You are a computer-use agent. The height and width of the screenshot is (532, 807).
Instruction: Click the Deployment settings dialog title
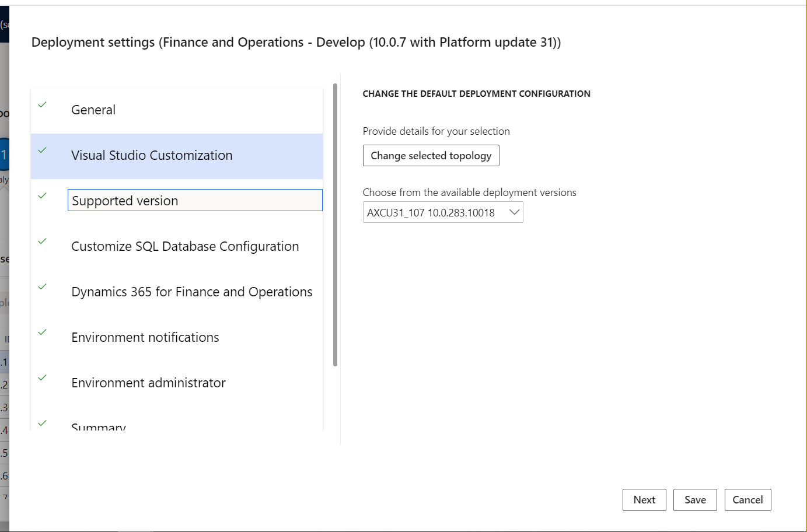296,43
